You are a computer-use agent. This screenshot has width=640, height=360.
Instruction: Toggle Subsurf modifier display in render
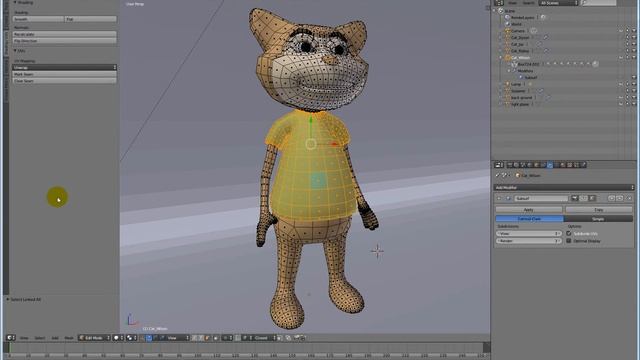click(x=575, y=198)
